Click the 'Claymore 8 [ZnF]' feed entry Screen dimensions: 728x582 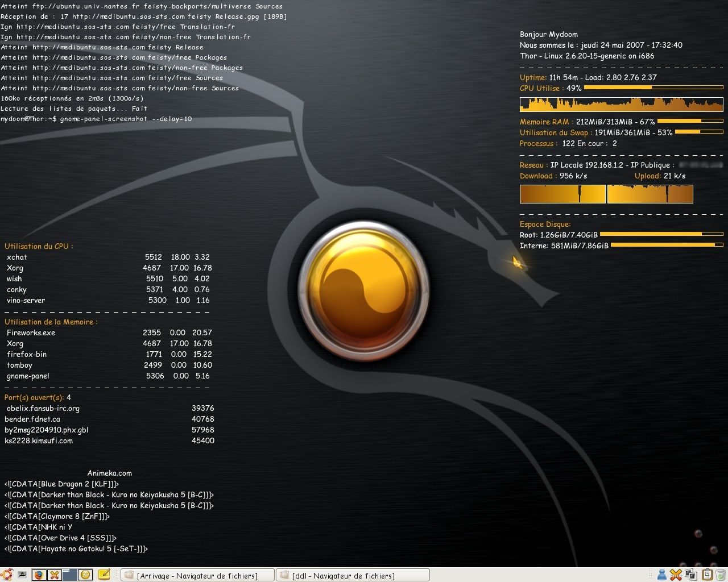click(x=57, y=516)
